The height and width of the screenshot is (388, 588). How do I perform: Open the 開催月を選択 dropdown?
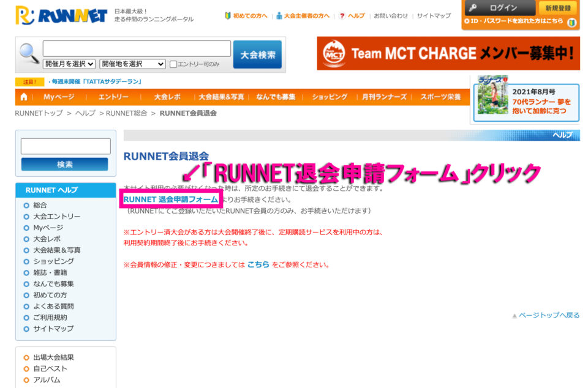[x=69, y=64]
